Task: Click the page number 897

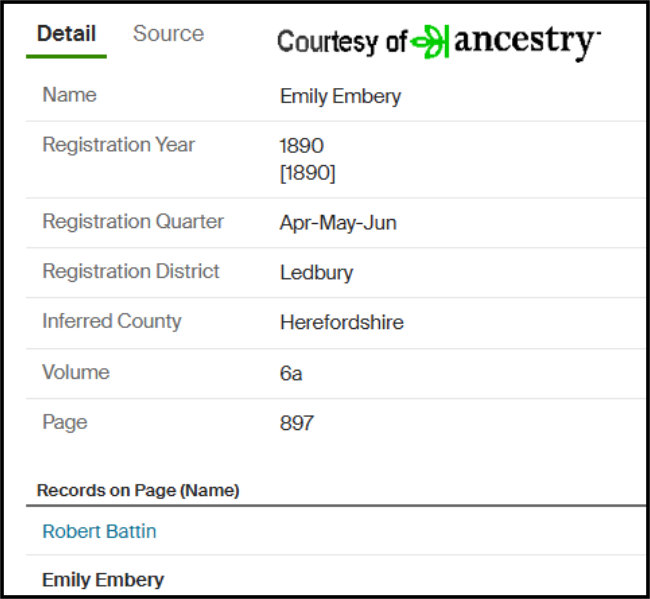Action: point(296,423)
